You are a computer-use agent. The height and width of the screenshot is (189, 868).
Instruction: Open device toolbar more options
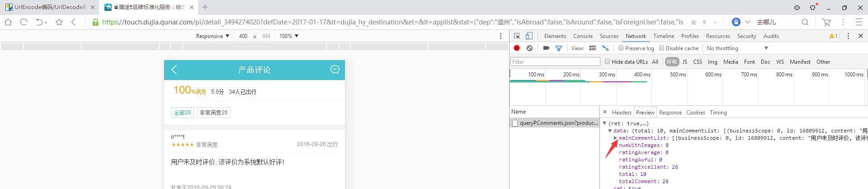(x=500, y=36)
